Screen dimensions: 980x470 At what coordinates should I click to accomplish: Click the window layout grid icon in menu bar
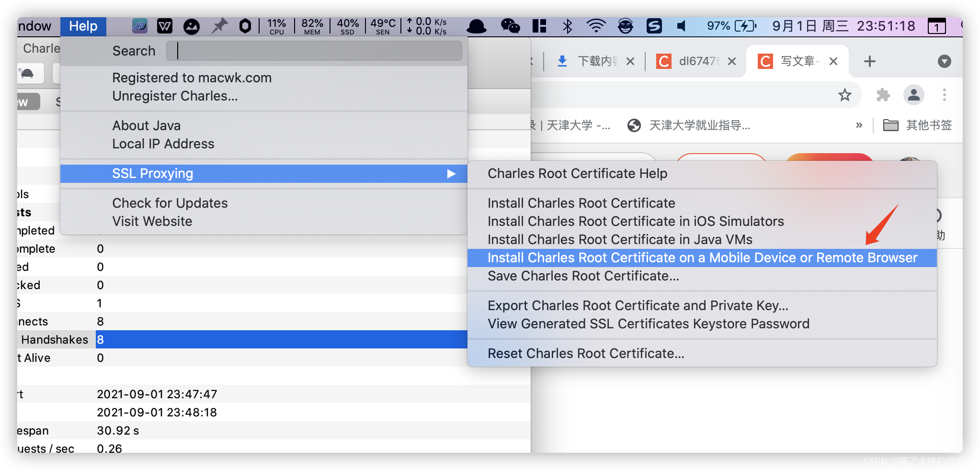(539, 26)
